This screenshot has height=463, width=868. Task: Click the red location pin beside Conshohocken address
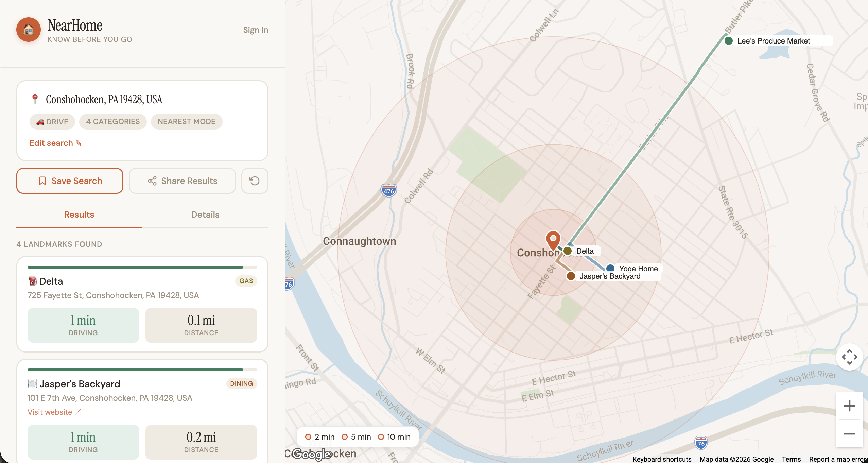pos(35,99)
